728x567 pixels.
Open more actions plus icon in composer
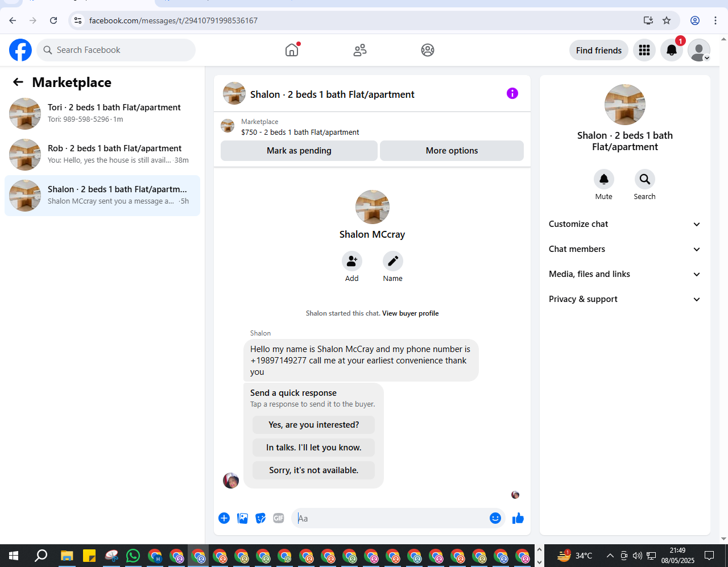pyautogui.click(x=224, y=518)
